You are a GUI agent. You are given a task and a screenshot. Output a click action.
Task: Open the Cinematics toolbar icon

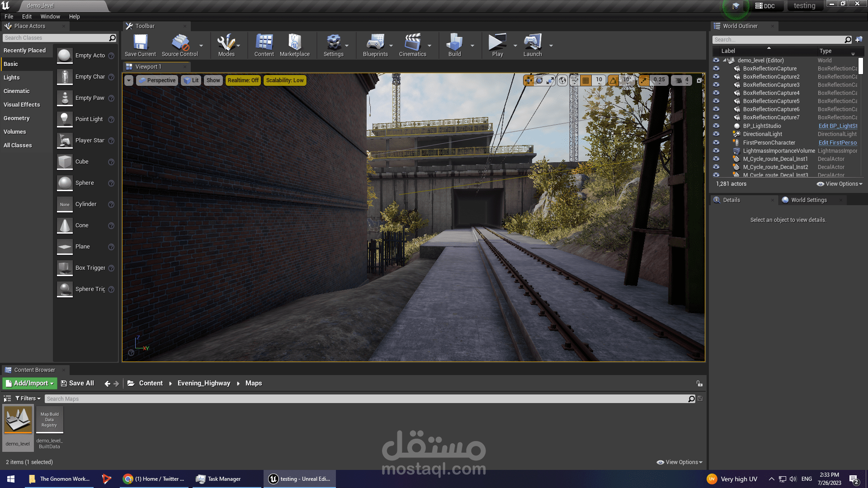(412, 45)
